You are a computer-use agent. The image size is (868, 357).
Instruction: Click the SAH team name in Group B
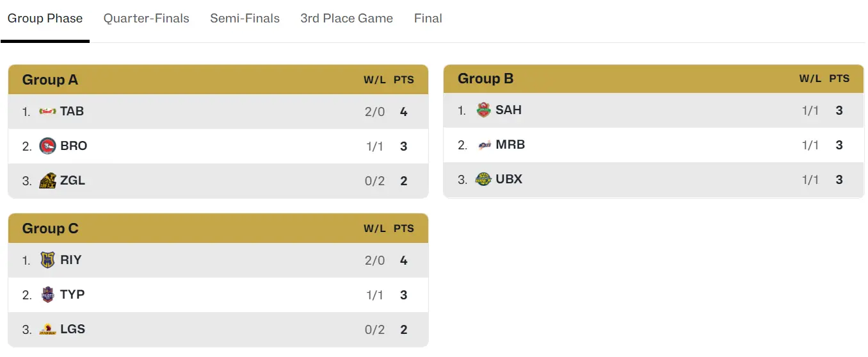pos(509,110)
